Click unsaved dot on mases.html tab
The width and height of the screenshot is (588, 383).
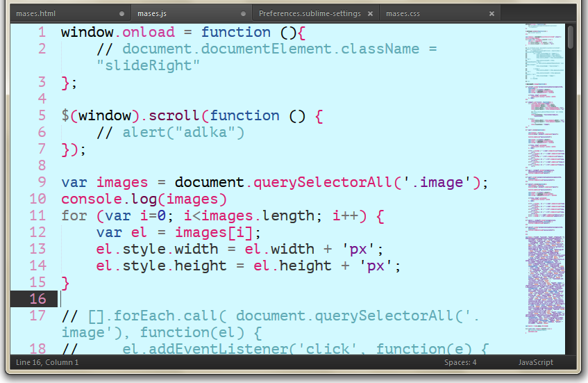tap(121, 13)
